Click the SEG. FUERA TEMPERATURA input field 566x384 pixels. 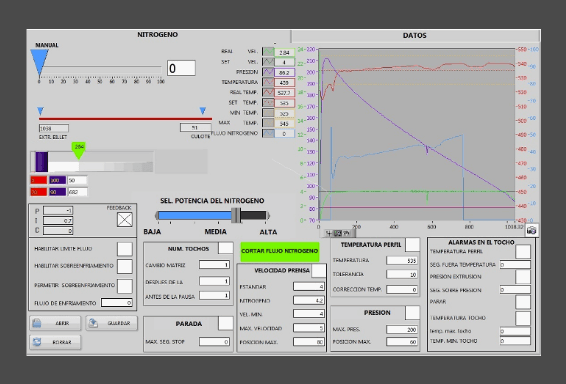[x=515, y=265]
